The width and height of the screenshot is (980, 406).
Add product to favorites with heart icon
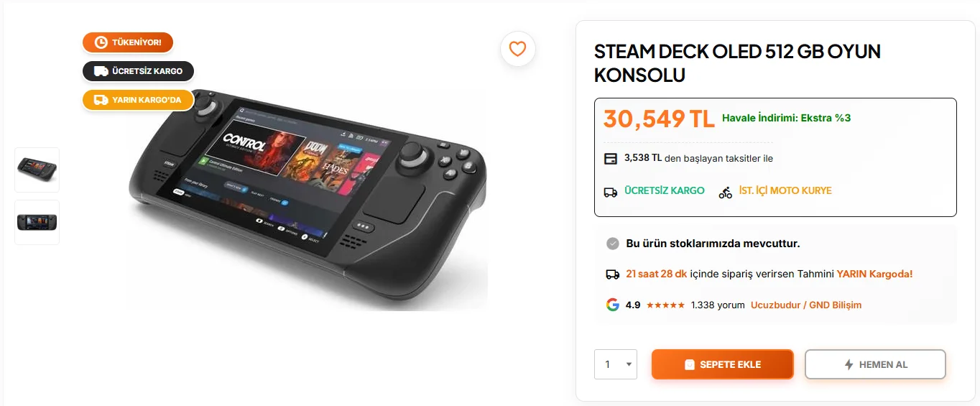[517, 49]
